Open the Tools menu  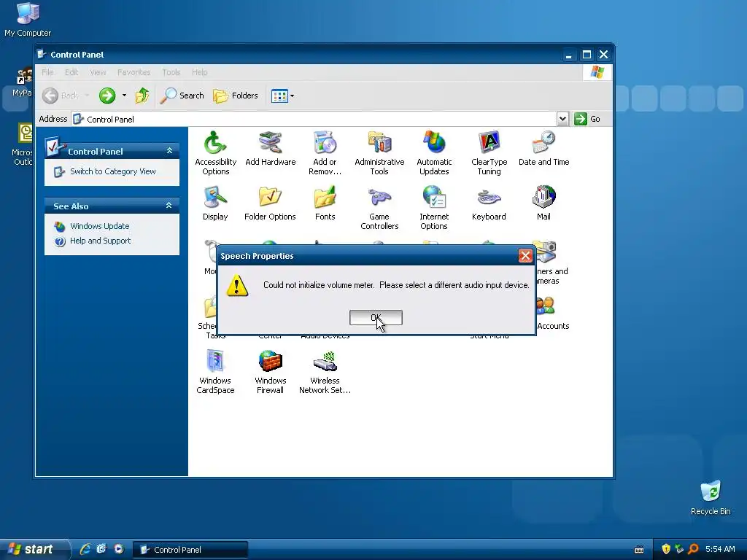171,72
